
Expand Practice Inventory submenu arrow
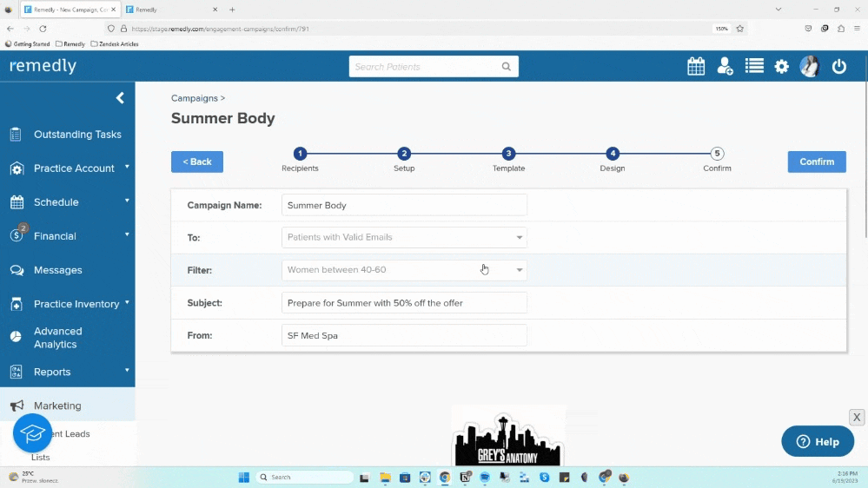(x=127, y=302)
